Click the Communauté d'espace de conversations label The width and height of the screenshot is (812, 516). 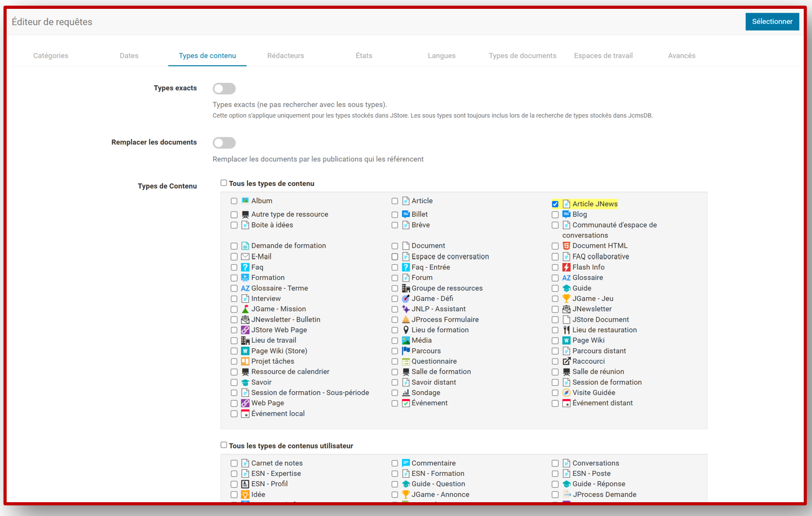(610, 230)
